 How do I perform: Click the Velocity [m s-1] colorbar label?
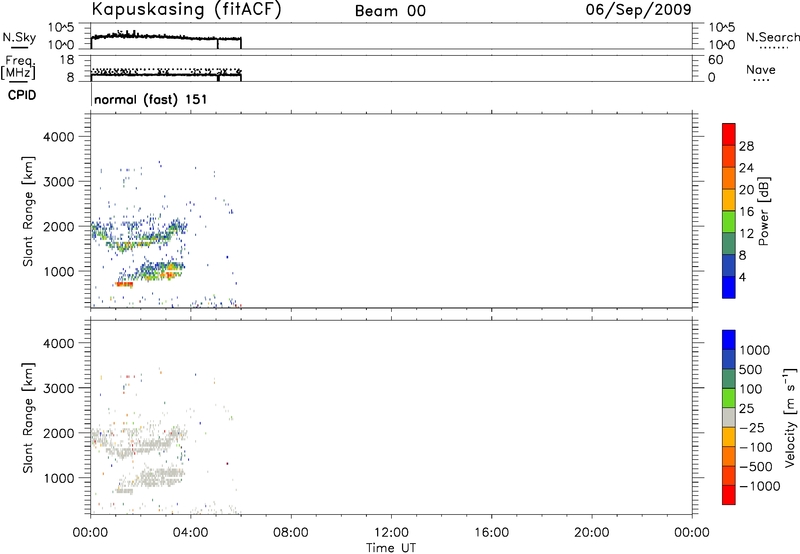tap(790, 417)
